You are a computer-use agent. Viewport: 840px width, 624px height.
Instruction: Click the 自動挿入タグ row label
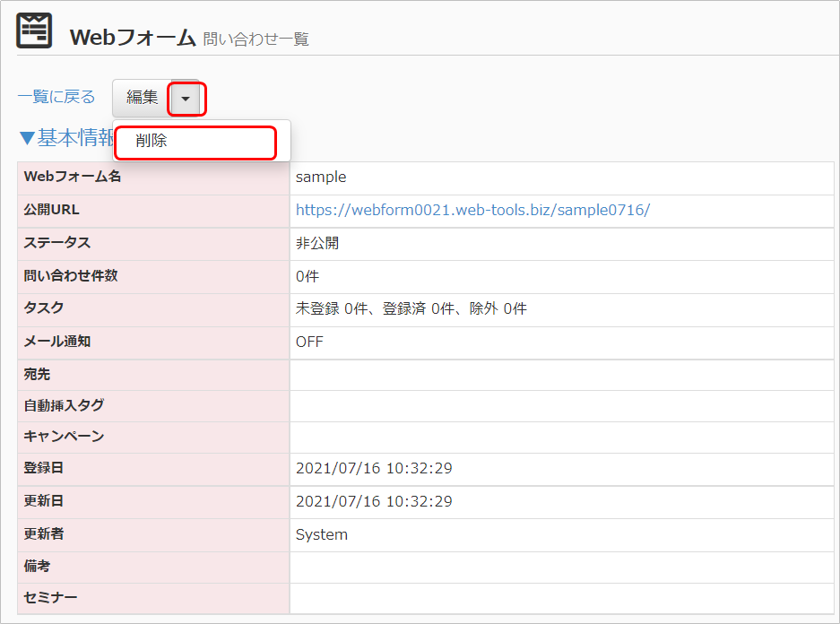[x=64, y=405]
